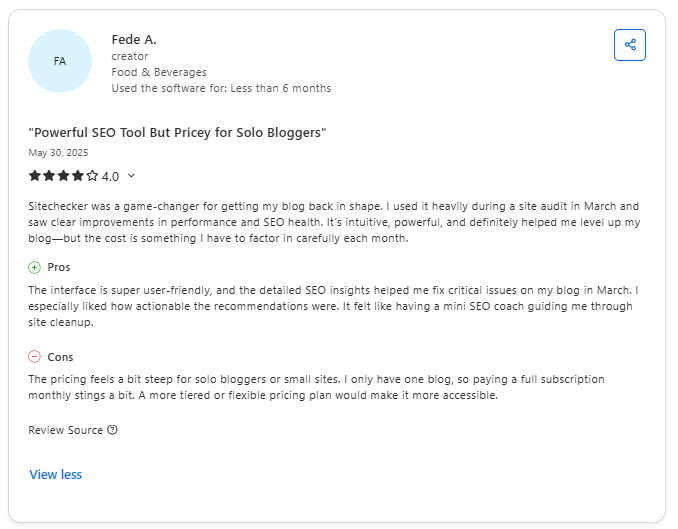This screenshot has width=678, height=529.
Task: Click reviewer name Fede A.
Action: tap(134, 39)
